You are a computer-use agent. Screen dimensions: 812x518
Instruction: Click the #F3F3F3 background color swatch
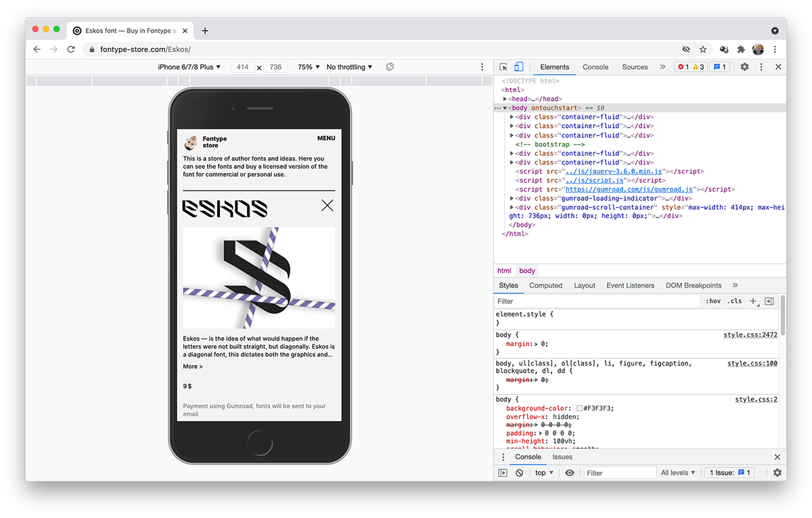click(580, 408)
